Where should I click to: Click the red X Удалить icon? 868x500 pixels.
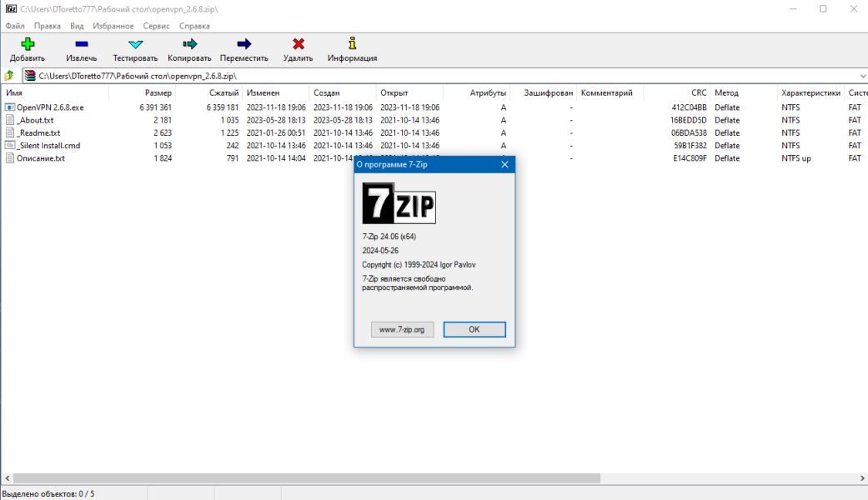pyautogui.click(x=299, y=44)
